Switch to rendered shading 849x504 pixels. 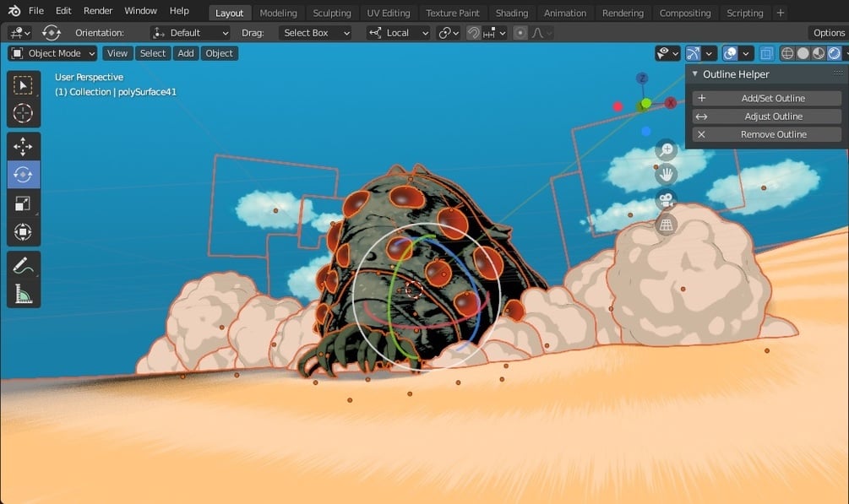point(835,53)
